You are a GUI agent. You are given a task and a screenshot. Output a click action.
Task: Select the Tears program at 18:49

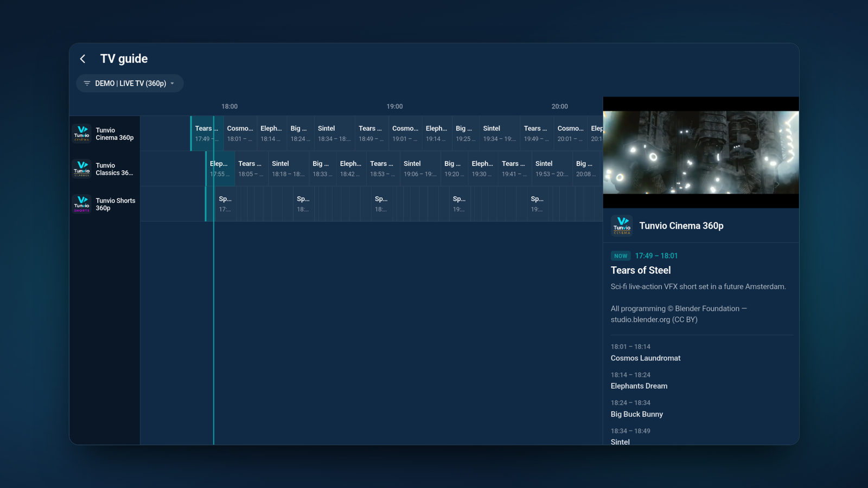point(372,133)
